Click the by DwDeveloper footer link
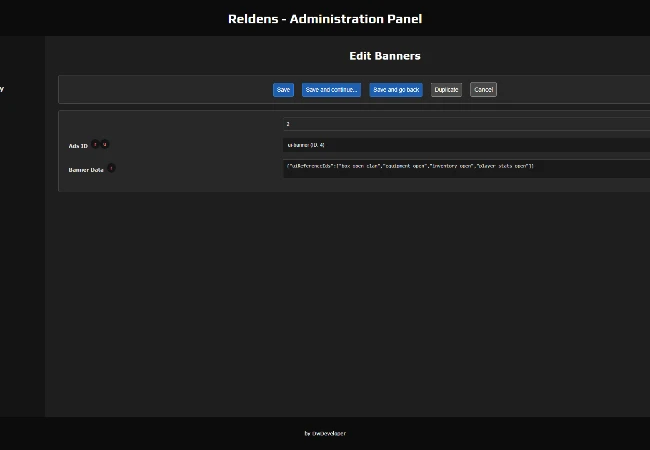The image size is (650, 450). (325, 433)
